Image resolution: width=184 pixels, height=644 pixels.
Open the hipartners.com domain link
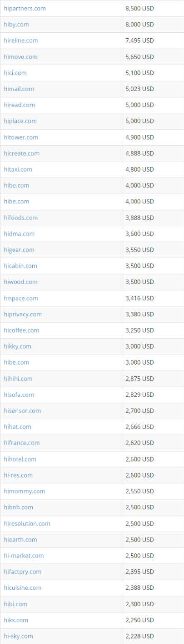point(25,9)
